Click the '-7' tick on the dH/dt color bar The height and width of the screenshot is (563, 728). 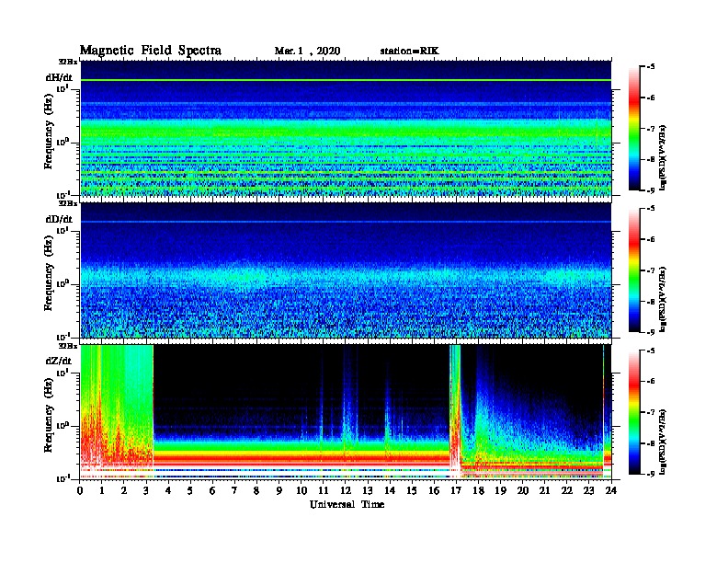651,129
